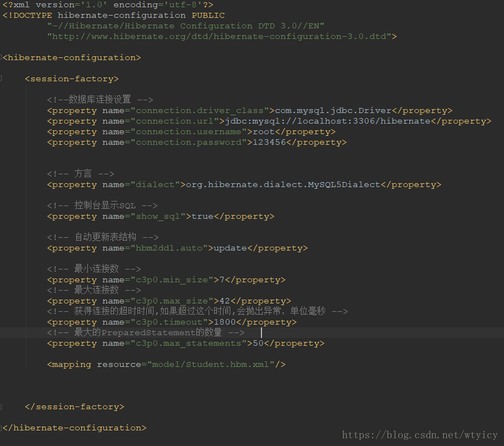Click the connection.password attribute value

point(189,143)
